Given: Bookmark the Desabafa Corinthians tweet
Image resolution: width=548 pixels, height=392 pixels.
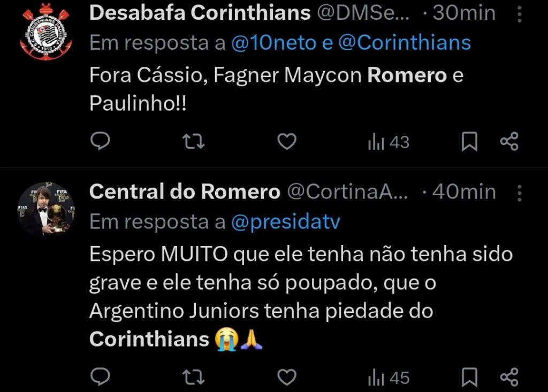Looking at the screenshot, I should tap(470, 141).
